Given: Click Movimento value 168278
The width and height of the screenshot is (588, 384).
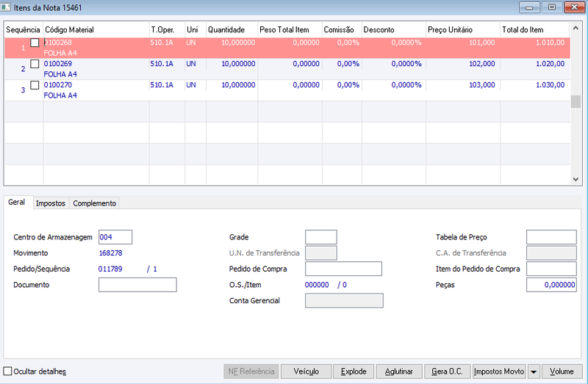Looking at the screenshot, I should (111, 253).
